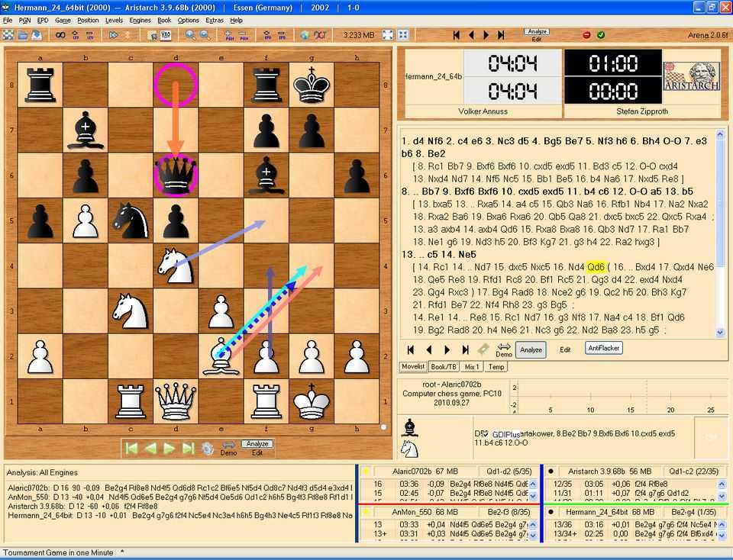The height and width of the screenshot is (560, 733).
Task: Step forward one move below the board
Action: pos(170,449)
